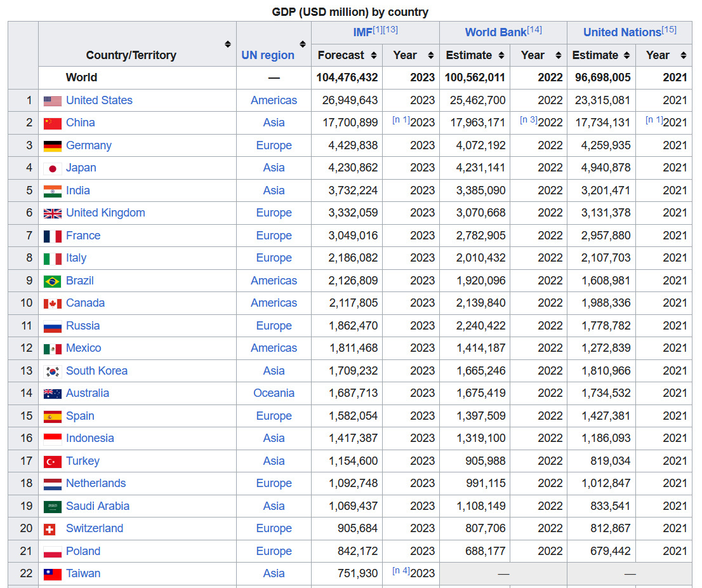Click the Japan flag icon
702x588 pixels.
52,168
